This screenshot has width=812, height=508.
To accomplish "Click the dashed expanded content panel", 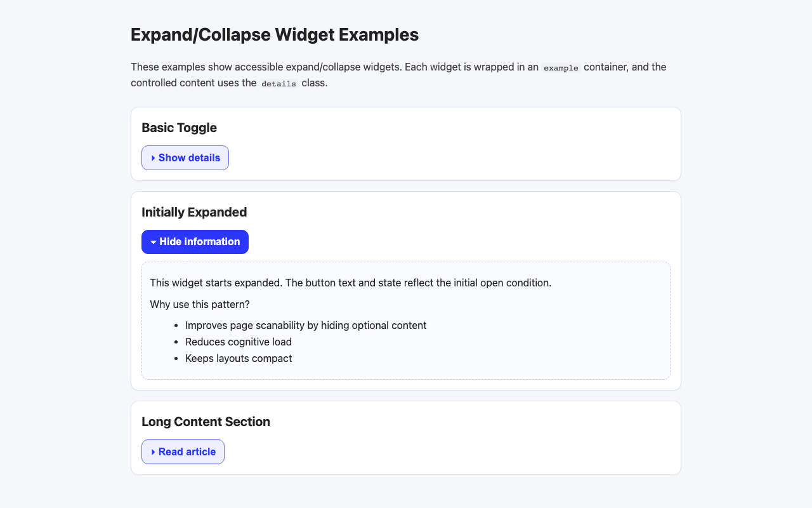I will 405,320.
